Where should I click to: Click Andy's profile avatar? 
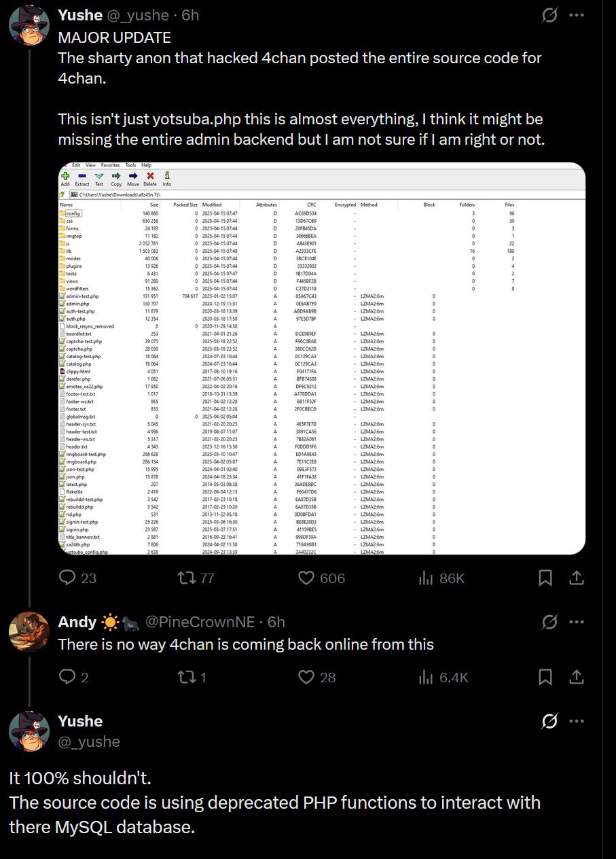29,631
